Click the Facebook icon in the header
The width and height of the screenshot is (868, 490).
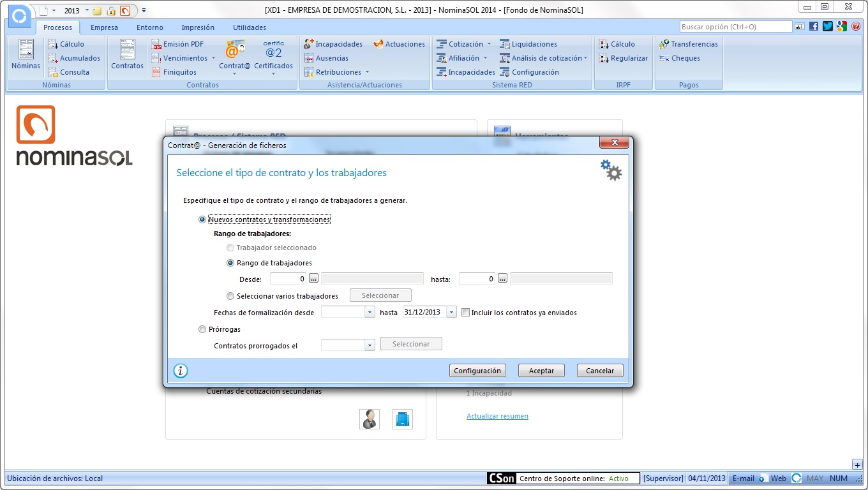point(814,26)
